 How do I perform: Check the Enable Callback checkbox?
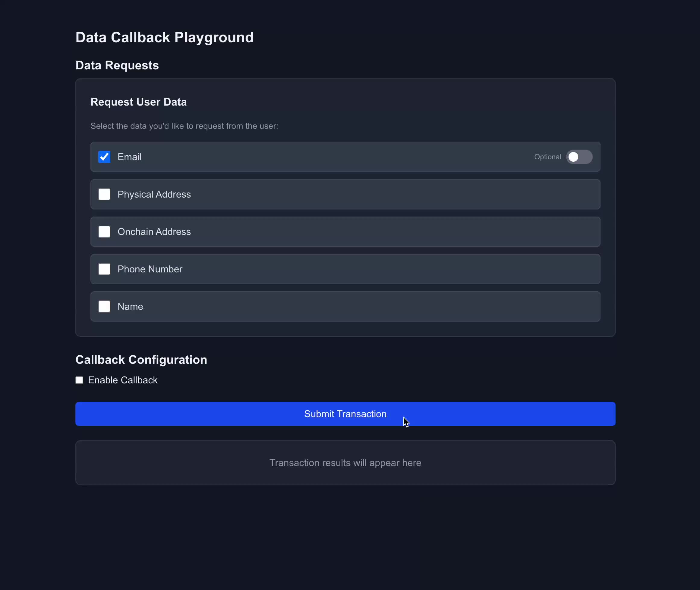[x=79, y=380]
